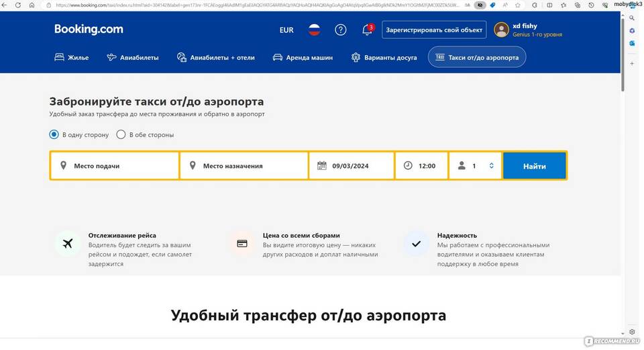Click the passenger person icon

462,165
